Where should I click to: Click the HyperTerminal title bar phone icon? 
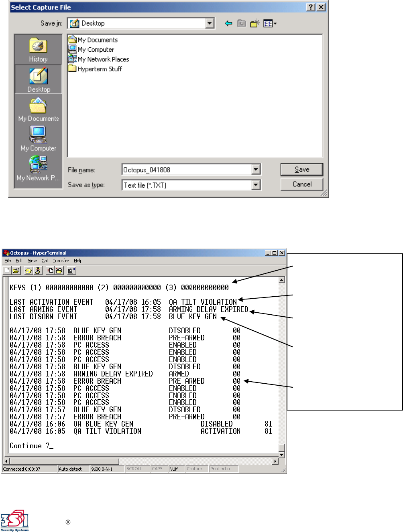[6, 253]
